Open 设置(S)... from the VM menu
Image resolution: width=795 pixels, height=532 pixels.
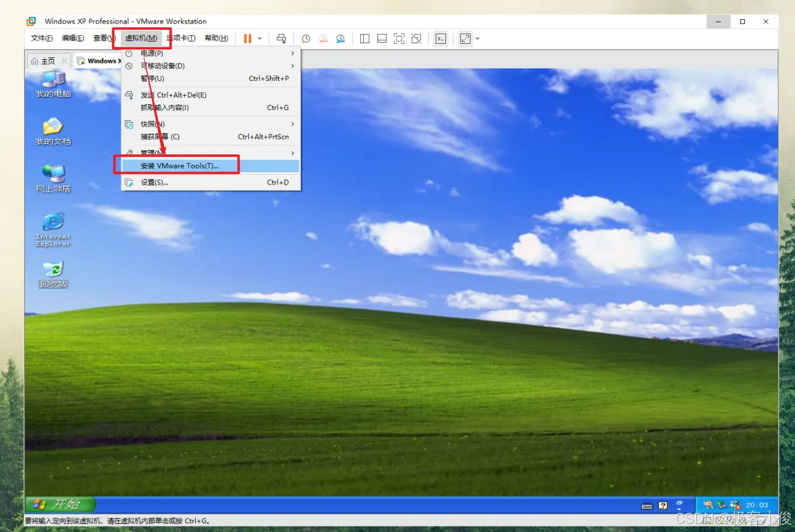pos(211,183)
